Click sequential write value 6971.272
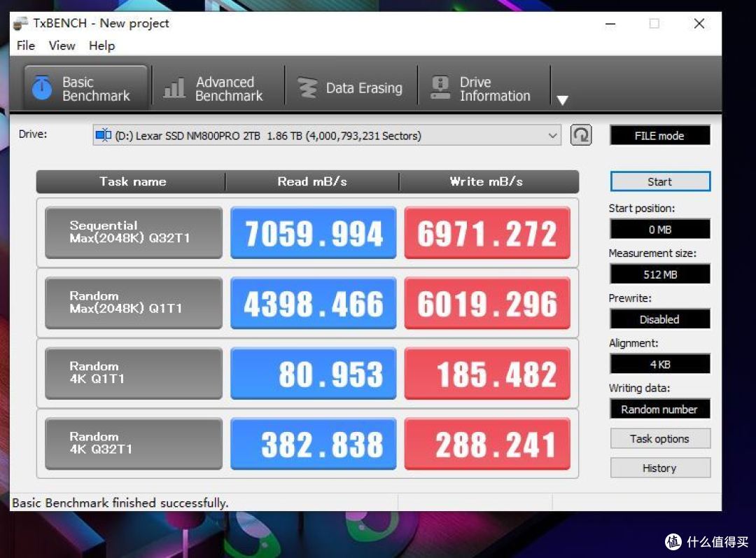 (487, 232)
